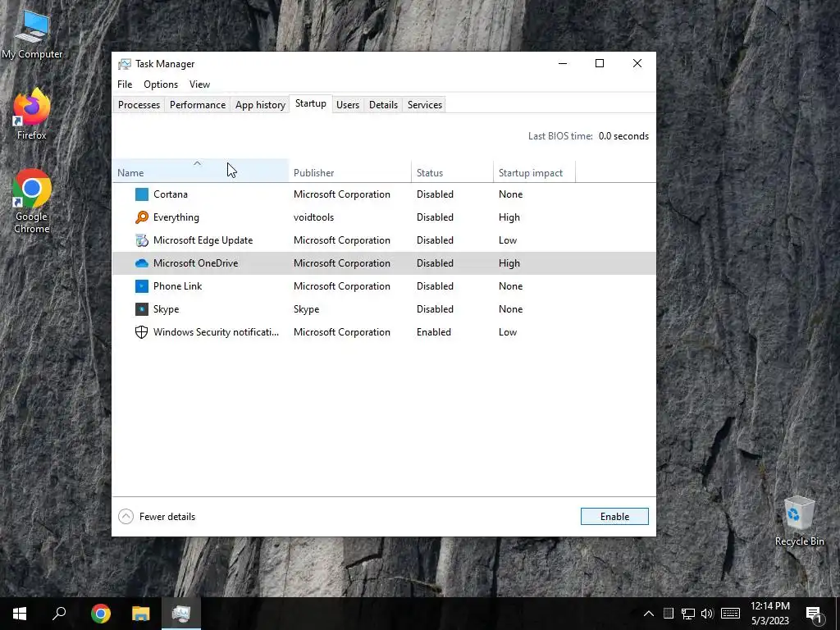Screen dimensions: 840x630
Task: Click the Enable button
Action: pyautogui.click(x=614, y=517)
